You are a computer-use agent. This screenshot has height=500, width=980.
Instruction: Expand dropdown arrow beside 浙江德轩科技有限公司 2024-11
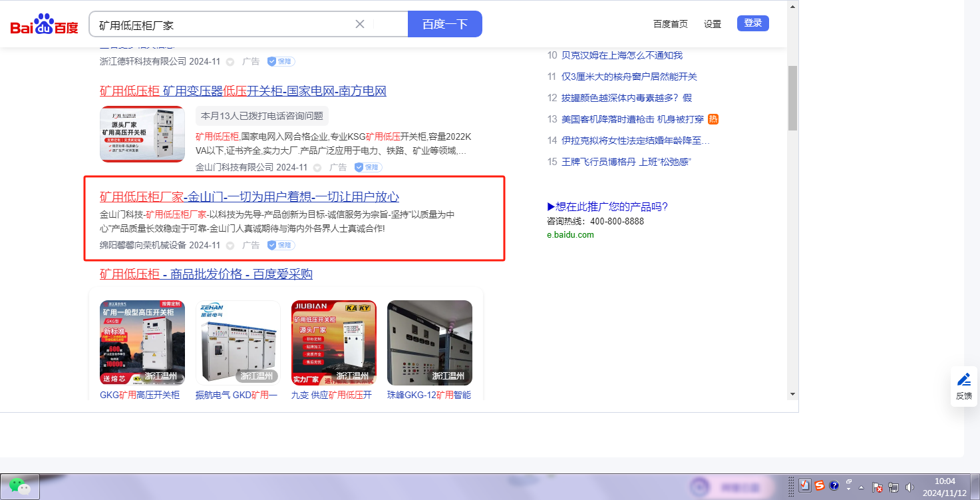[x=230, y=62]
